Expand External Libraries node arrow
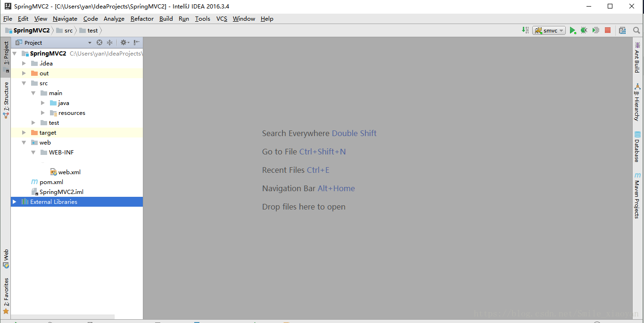The width and height of the screenshot is (644, 323). [x=15, y=202]
